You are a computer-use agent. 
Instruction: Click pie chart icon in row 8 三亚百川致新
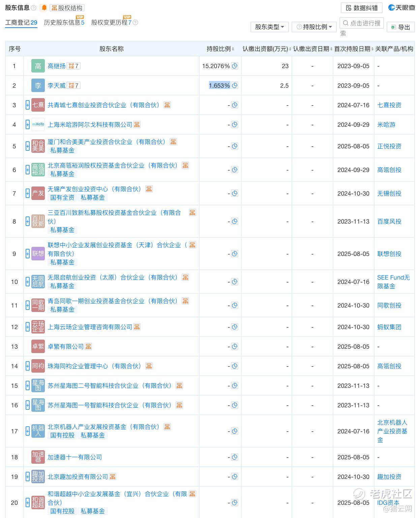[235, 222]
